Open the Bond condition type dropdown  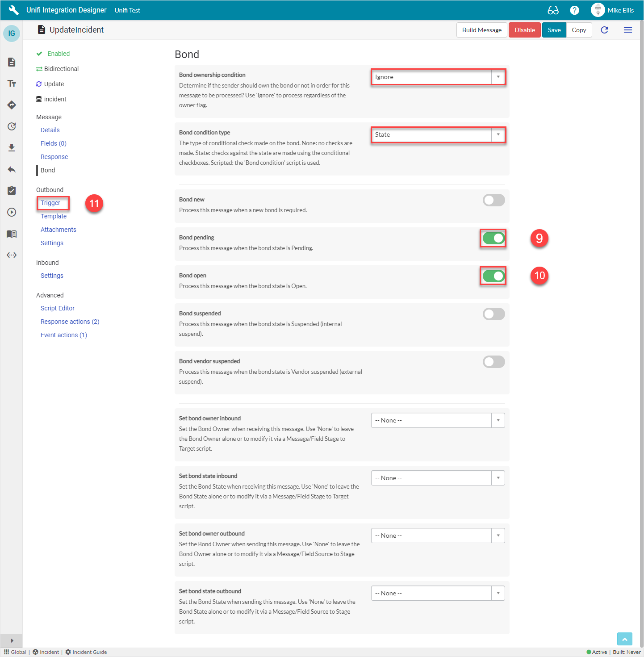(x=438, y=135)
